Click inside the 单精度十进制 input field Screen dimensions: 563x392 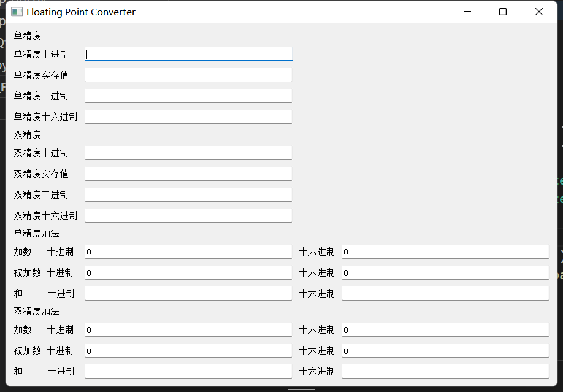point(188,54)
